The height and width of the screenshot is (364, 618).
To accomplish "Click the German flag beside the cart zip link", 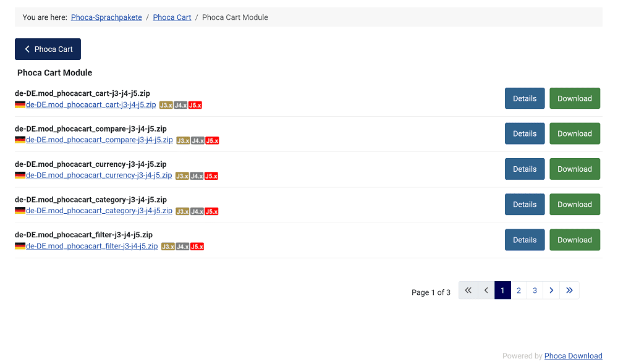I will [20, 104].
